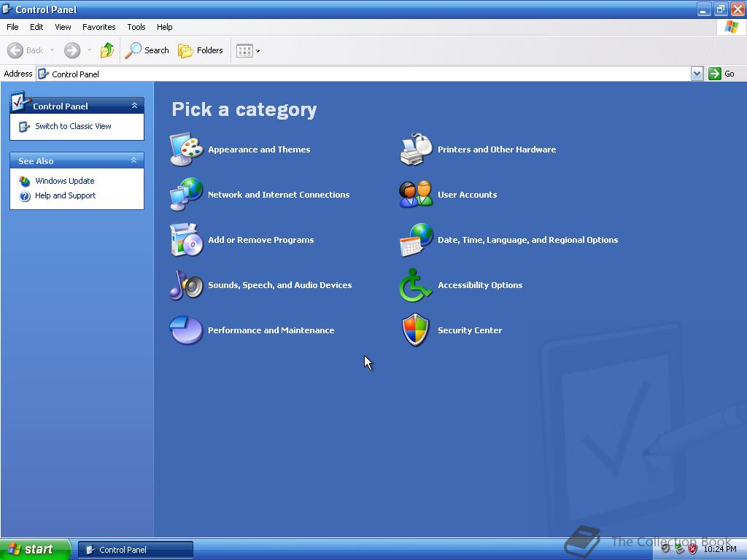Open the Back button history dropdown arrow
This screenshot has height=560, width=747.
pyautogui.click(x=52, y=50)
